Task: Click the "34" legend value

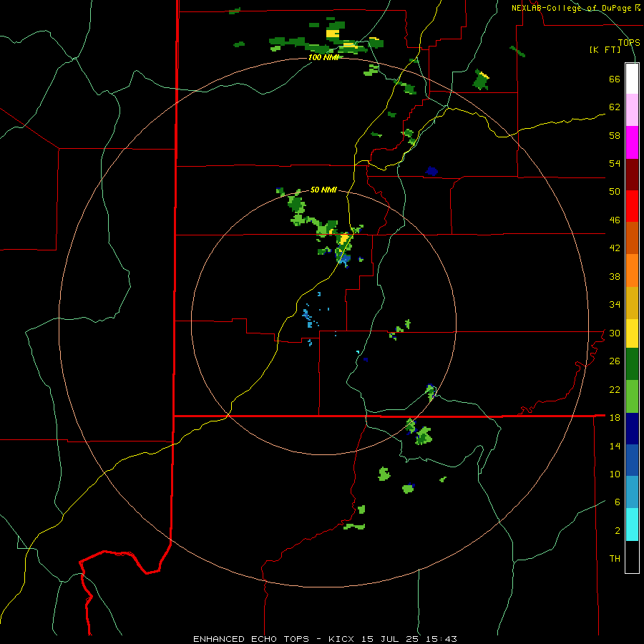Action: (x=615, y=305)
